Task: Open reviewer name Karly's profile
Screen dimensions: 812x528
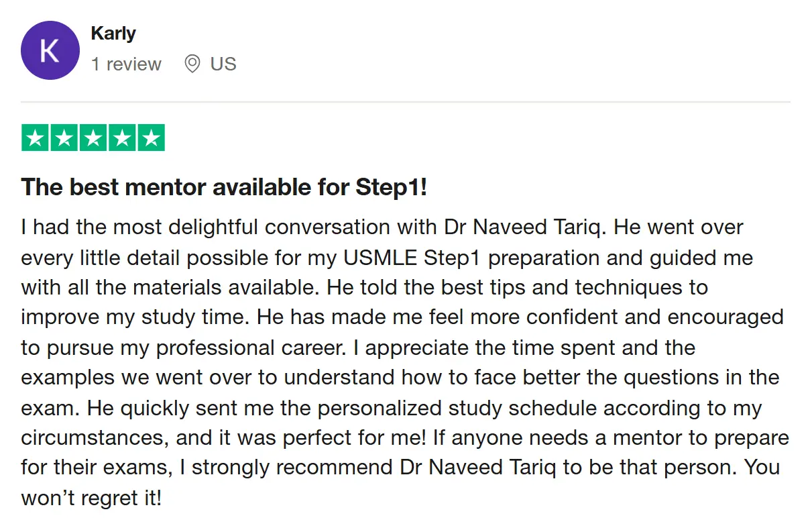Action: [113, 34]
